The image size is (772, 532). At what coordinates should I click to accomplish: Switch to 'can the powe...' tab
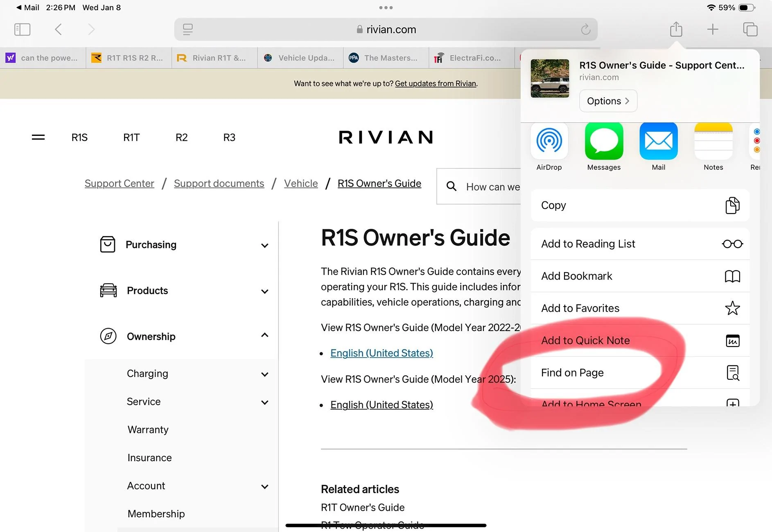coord(43,58)
